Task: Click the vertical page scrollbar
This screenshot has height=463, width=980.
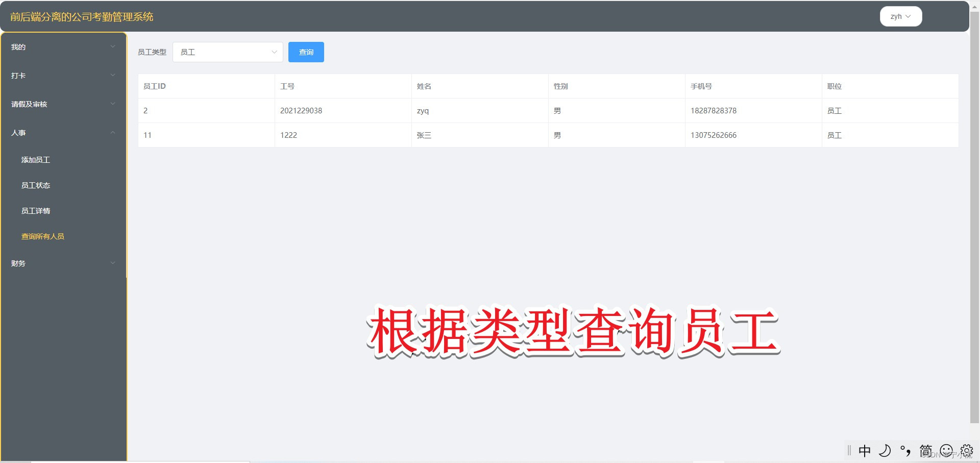Action: coord(974,217)
